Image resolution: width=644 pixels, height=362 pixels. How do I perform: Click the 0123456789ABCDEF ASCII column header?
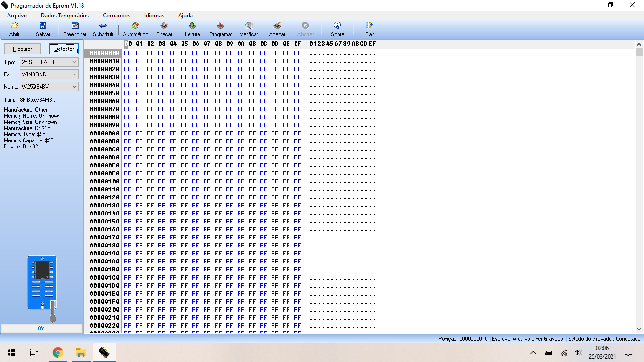(x=343, y=44)
